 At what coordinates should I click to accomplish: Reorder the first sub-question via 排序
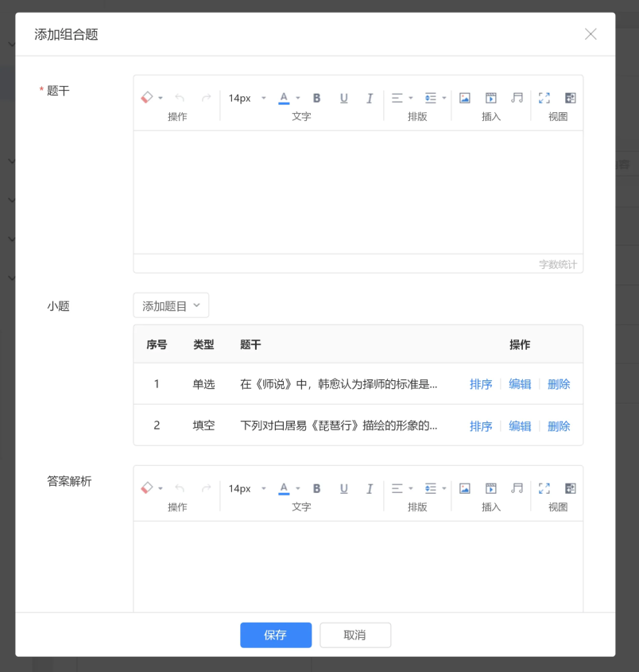pos(481,383)
